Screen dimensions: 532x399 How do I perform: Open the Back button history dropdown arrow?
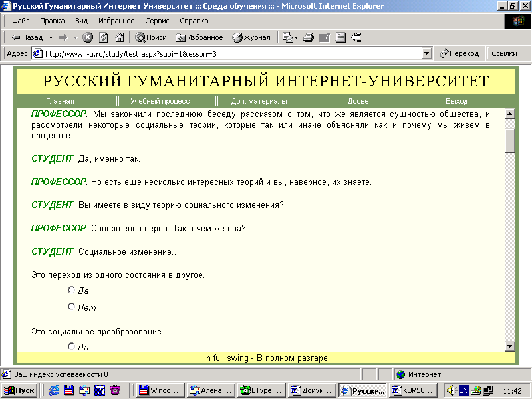51,37
